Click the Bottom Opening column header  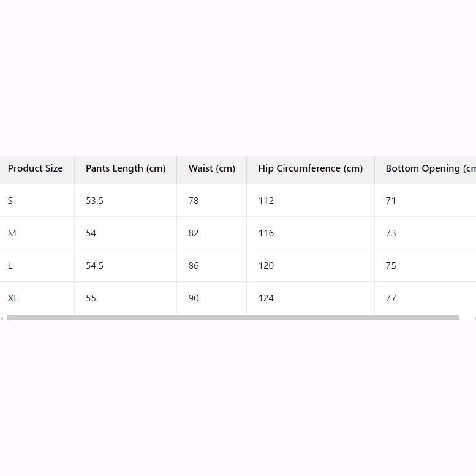pos(431,168)
